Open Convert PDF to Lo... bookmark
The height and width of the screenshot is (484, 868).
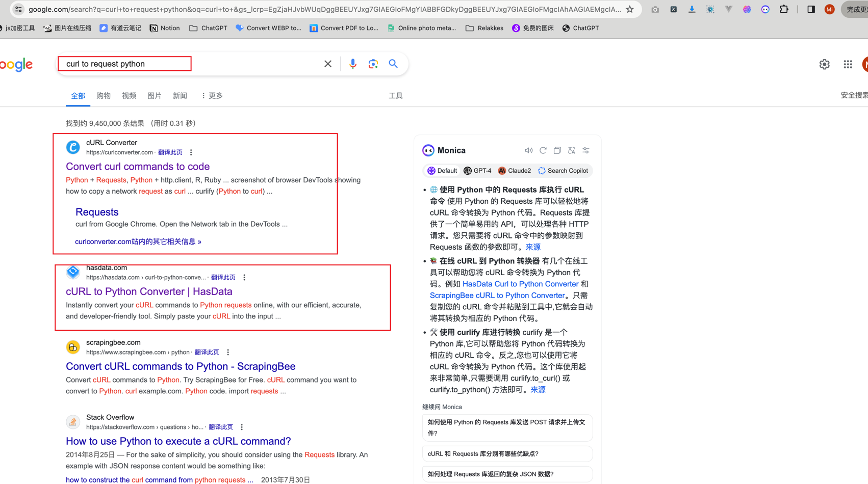344,28
